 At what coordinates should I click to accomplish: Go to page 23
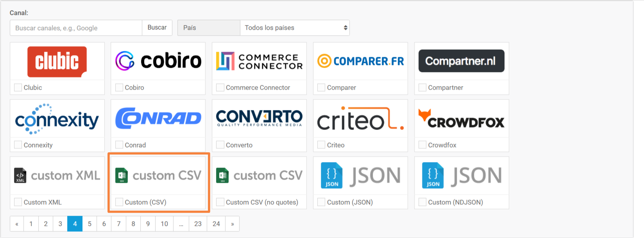[198, 224]
